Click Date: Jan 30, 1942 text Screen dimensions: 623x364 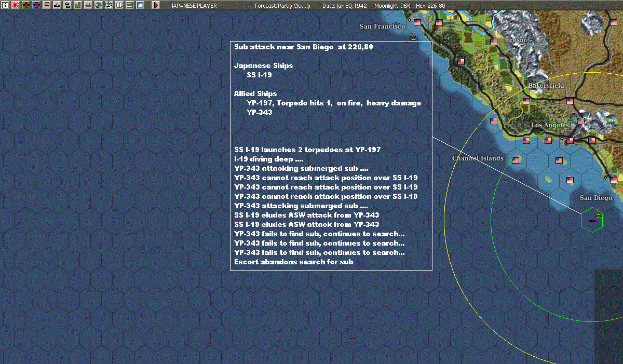pos(345,6)
